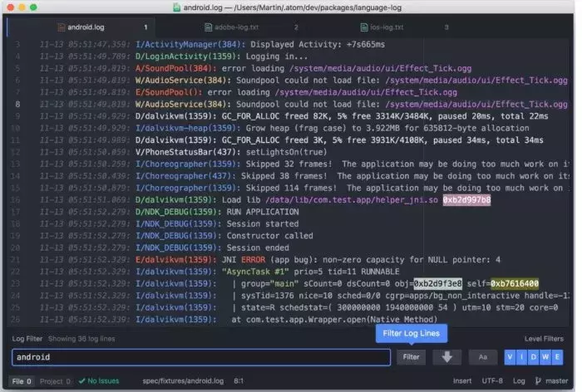Click the git branch master icon
582x392 pixels.
pyautogui.click(x=538, y=381)
